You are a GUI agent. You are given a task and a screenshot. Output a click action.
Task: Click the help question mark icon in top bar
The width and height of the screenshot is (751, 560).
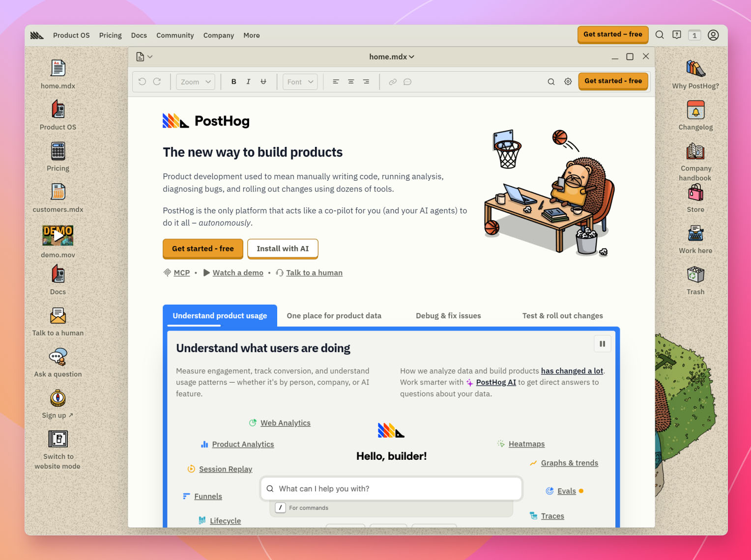click(x=677, y=35)
